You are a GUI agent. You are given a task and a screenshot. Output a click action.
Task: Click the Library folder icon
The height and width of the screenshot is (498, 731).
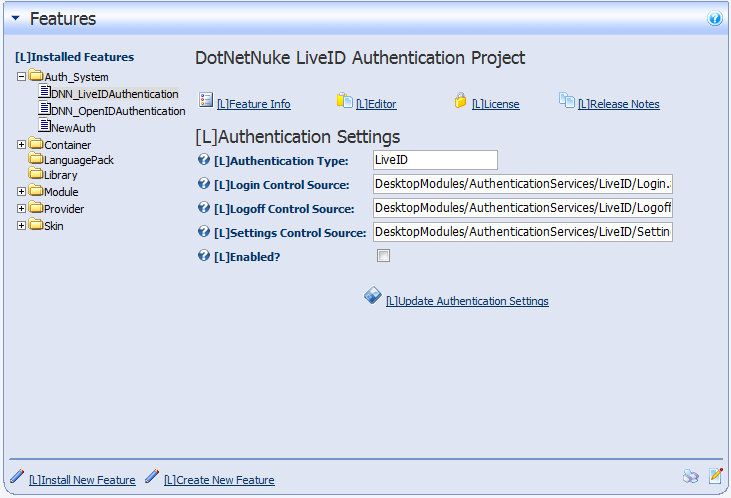pyautogui.click(x=35, y=173)
